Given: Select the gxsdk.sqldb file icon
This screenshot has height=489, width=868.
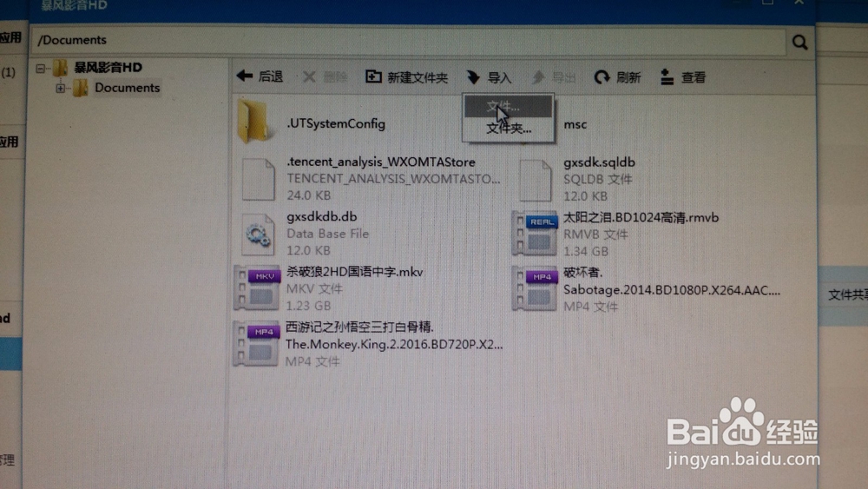Looking at the screenshot, I should [536, 180].
